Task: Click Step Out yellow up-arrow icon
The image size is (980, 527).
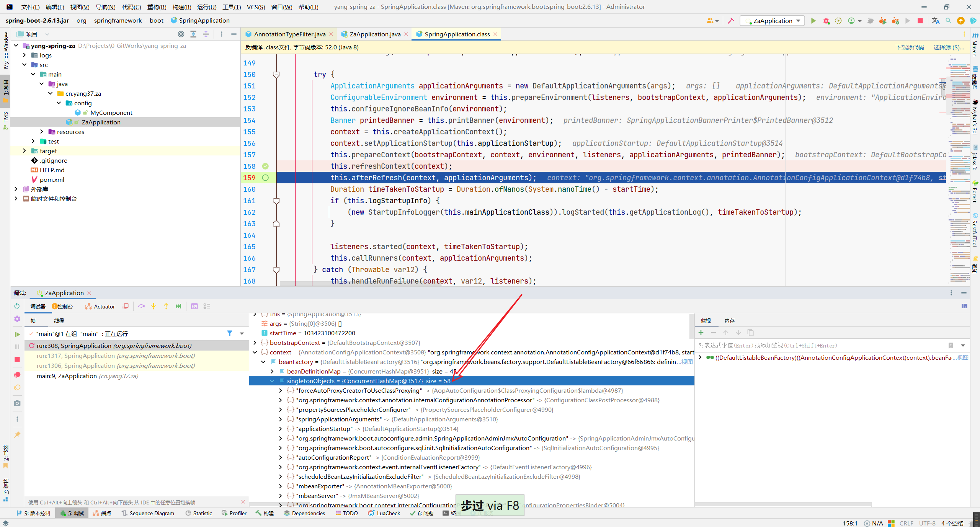Action: pos(166,306)
